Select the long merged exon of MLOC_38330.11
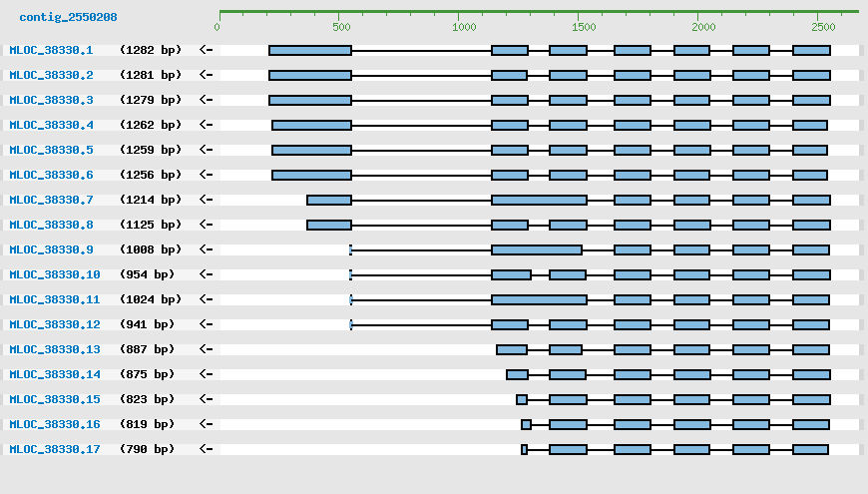The image size is (868, 494). (539, 299)
